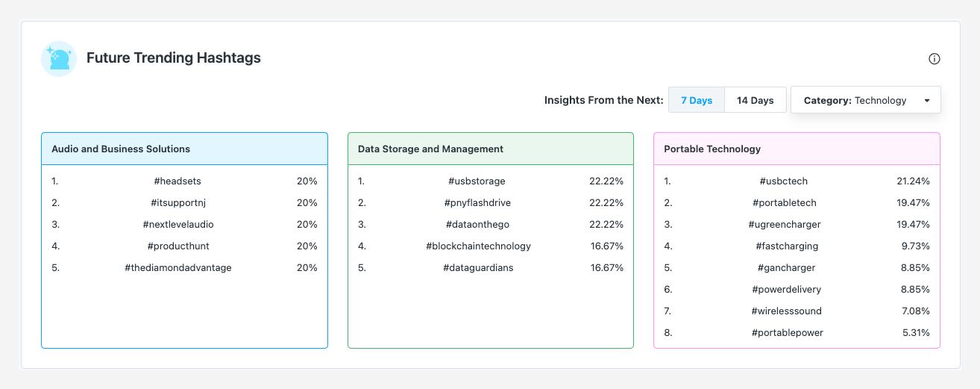Select the #blockchaintechnology hashtag
Image resolution: width=980 pixels, height=389 pixels.
tap(477, 246)
